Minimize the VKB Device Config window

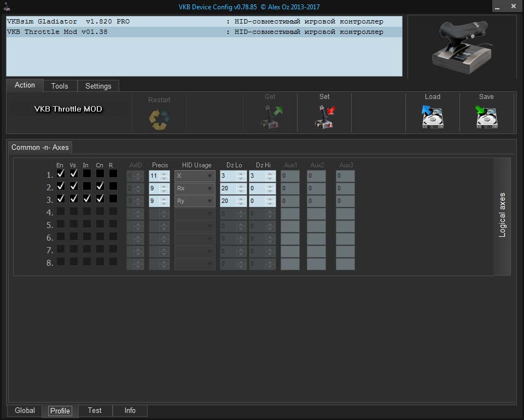[x=497, y=7]
